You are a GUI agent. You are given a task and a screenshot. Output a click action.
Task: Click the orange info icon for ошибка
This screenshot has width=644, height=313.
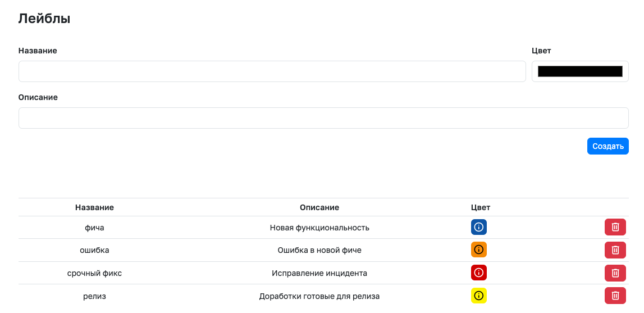(x=478, y=250)
